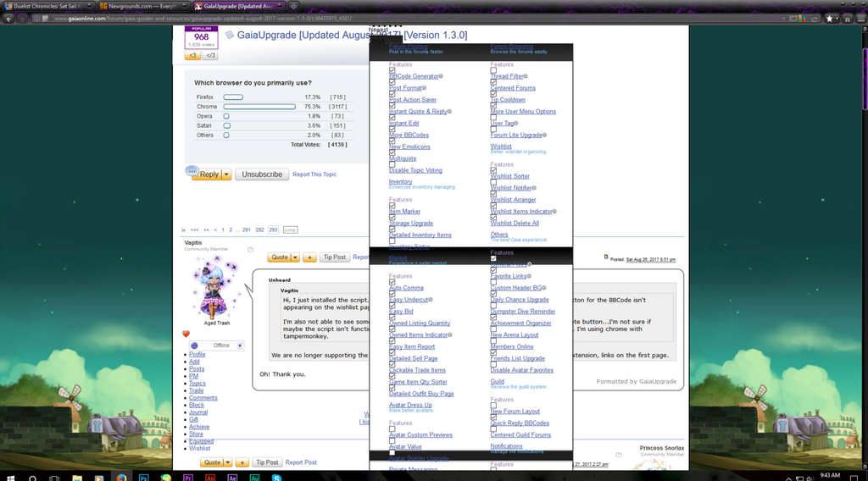
Task: Open the Offline status dropdown
Action: point(240,346)
